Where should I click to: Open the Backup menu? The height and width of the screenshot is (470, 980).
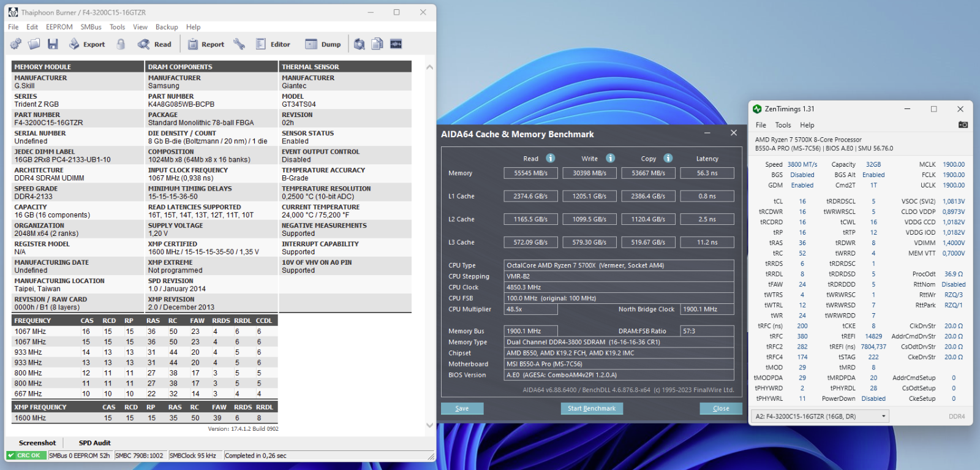click(167, 27)
